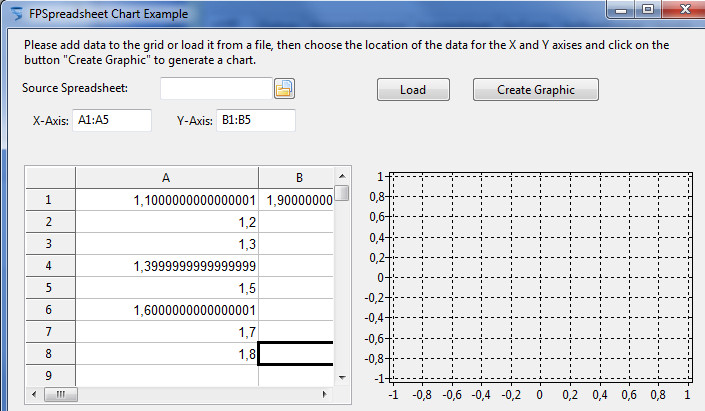This screenshot has width=705, height=411.
Task: Focus the Source Spreadsheet text field
Action: [x=216, y=88]
